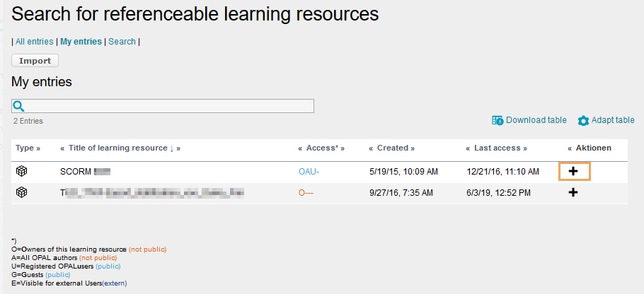Open the O--- access link

point(306,192)
